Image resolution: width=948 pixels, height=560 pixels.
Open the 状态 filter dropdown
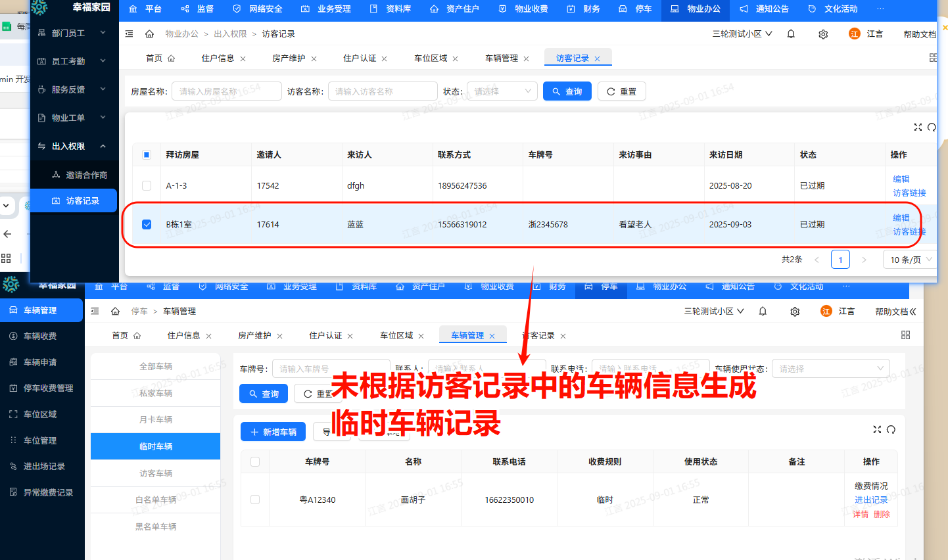pos(502,91)
